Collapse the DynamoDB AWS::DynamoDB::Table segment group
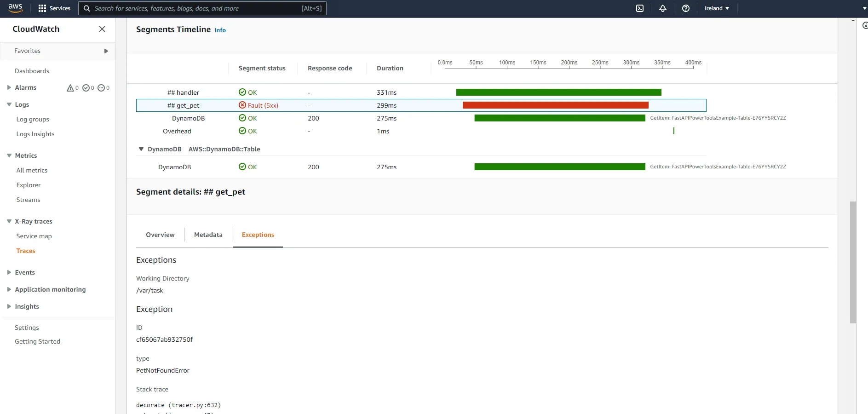 tap(141, 149)
